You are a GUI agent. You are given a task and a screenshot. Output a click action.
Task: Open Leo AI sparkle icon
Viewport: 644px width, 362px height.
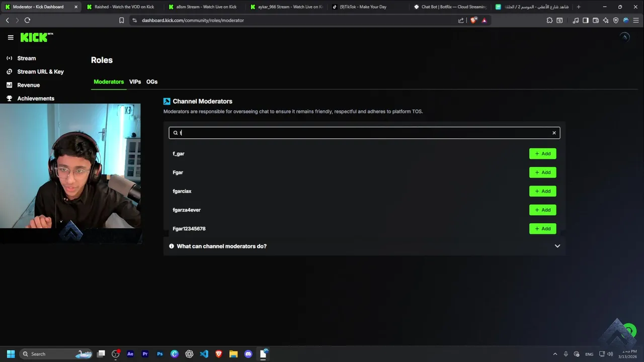606,20
